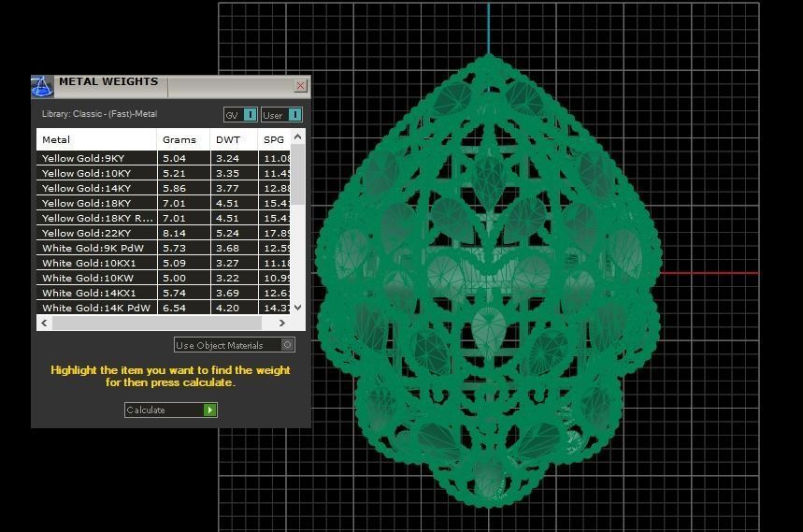Screen dimensions: 803x532
Task: Sort by DWT column header
Action: point(234,139)
